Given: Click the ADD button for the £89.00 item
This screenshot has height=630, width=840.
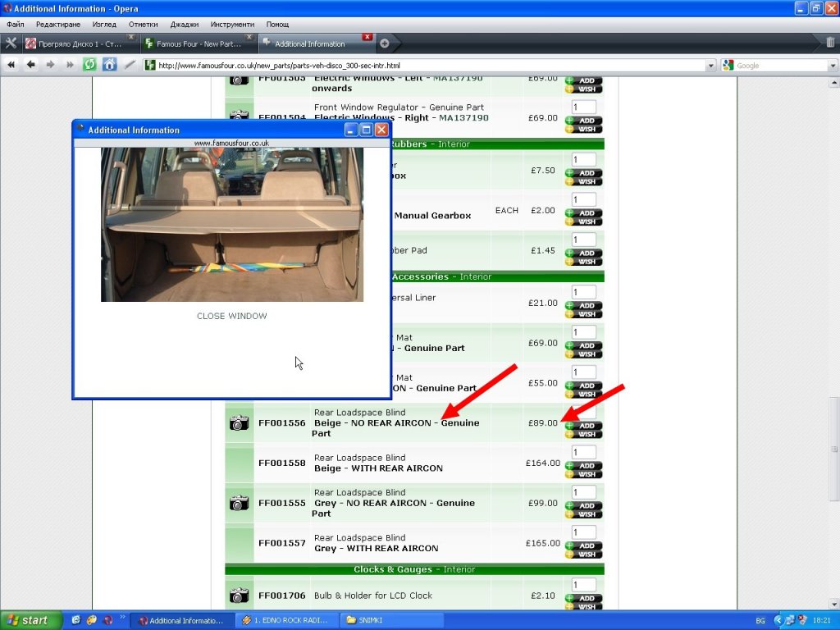Looking at the screenshot, I should pos(583,426).
